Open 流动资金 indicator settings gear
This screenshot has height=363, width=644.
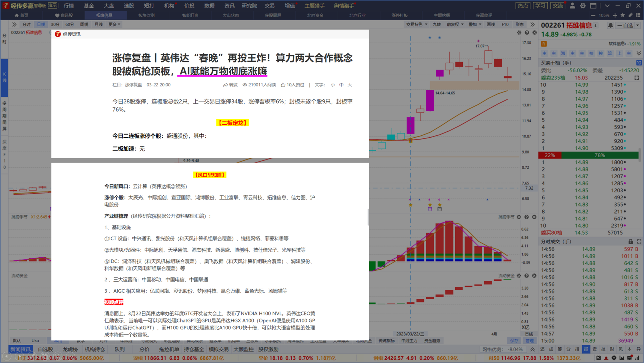tap(519, 275)
